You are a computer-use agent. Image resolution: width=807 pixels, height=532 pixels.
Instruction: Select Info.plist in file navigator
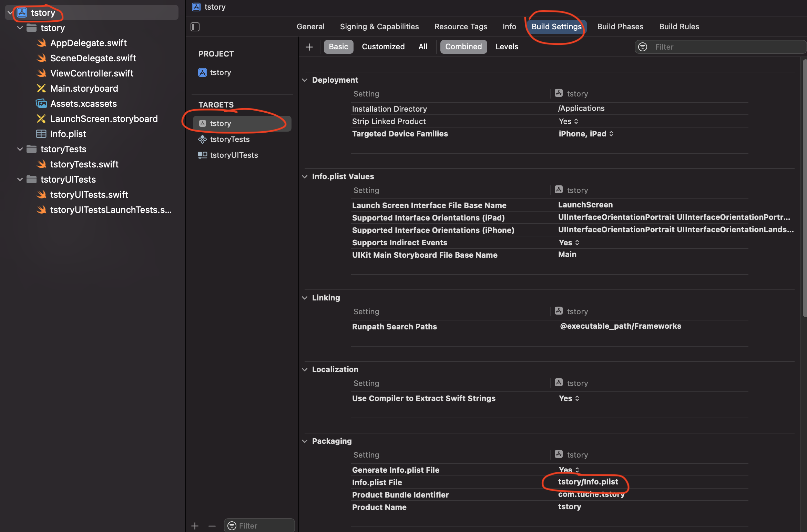coord(68,134)
